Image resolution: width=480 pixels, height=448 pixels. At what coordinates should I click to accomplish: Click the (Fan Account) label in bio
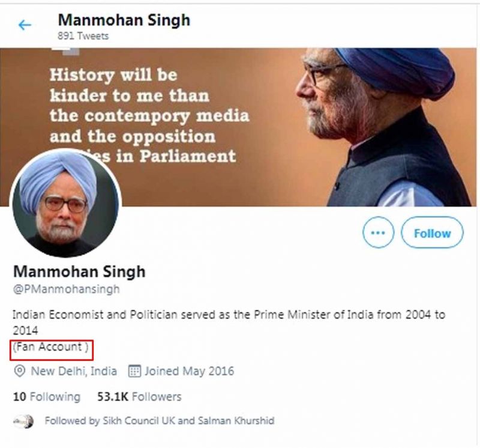click(x=50, y=347)
